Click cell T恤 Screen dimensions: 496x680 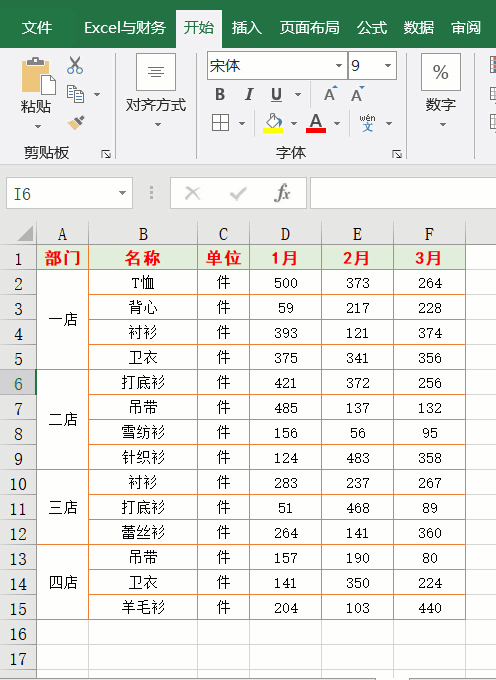point(143,283)
